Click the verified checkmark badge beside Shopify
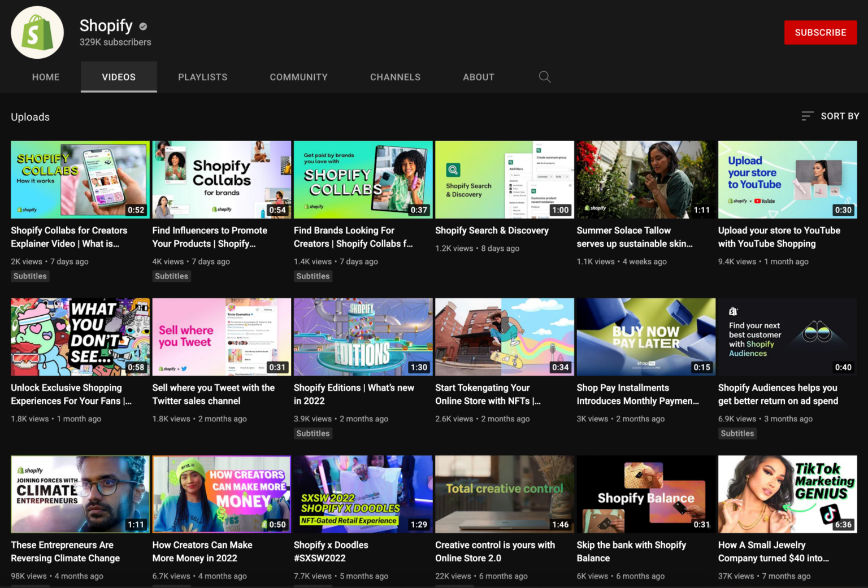Screen dimensions: 868x588 click(x=143, y=26)
